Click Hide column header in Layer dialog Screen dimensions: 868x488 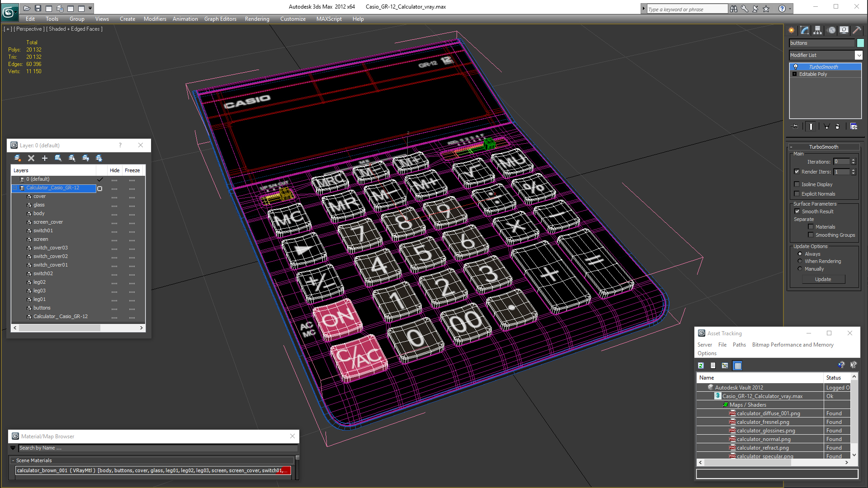point(115,170)
